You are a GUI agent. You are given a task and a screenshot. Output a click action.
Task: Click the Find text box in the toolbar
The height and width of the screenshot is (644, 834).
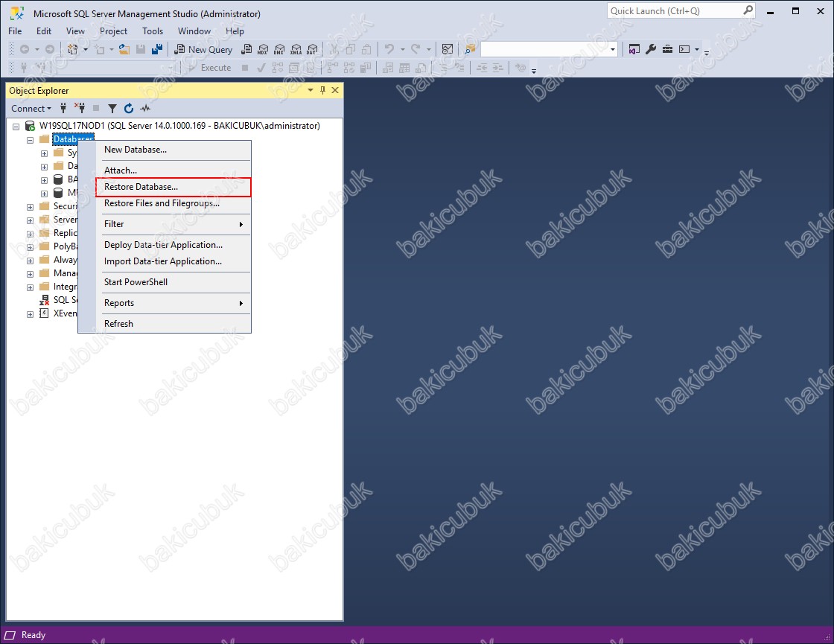tap(544, 49)
